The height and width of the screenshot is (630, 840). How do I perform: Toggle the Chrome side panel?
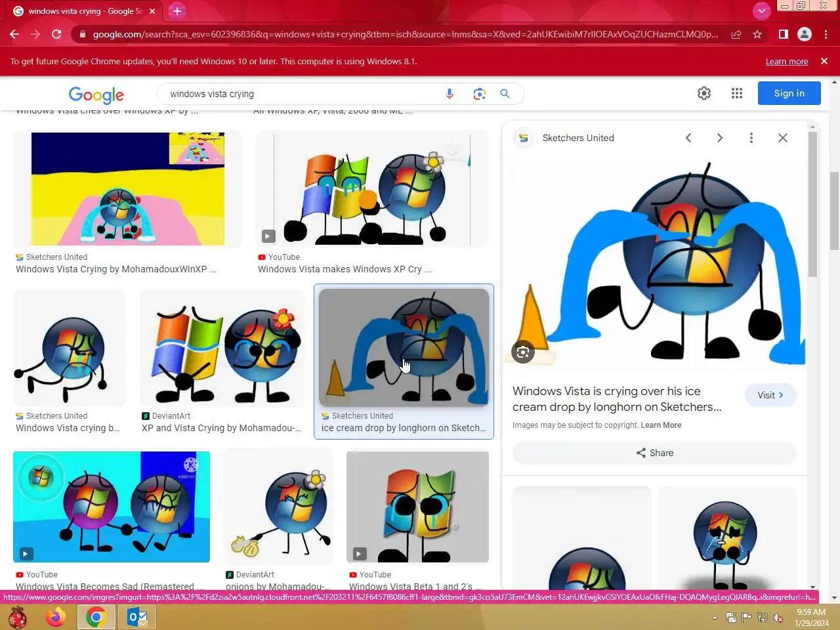tap(783, 34)
